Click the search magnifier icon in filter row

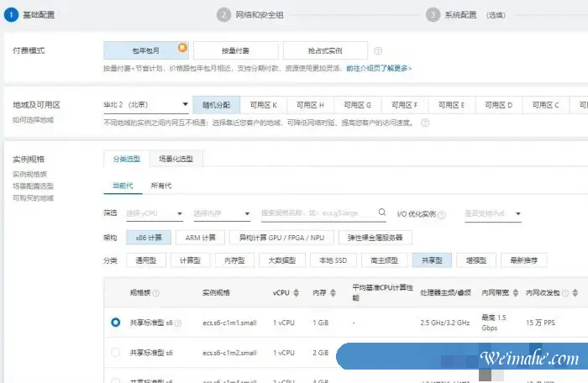tap(381, 212)
